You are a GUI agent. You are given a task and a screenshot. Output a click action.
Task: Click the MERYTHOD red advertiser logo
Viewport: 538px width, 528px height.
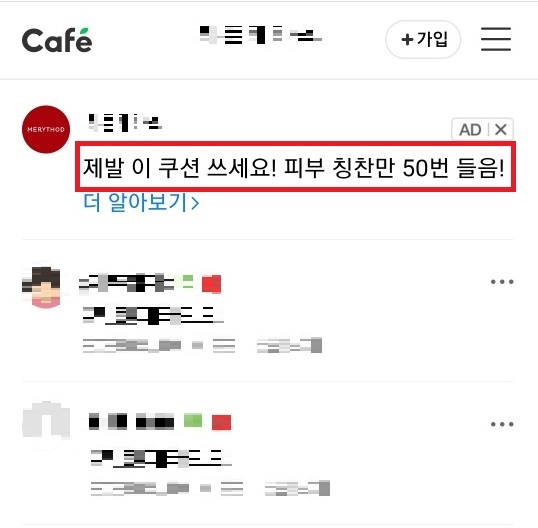[46, 129]
